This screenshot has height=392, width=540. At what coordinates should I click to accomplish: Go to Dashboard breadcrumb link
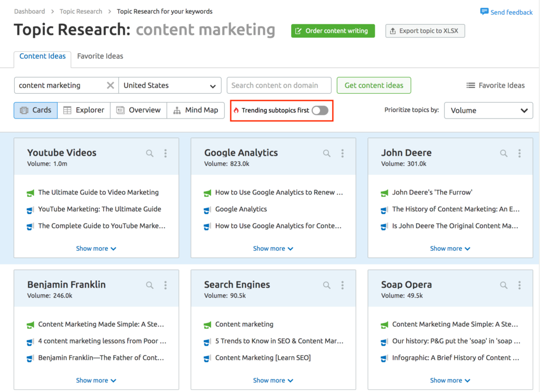(30, 12)
